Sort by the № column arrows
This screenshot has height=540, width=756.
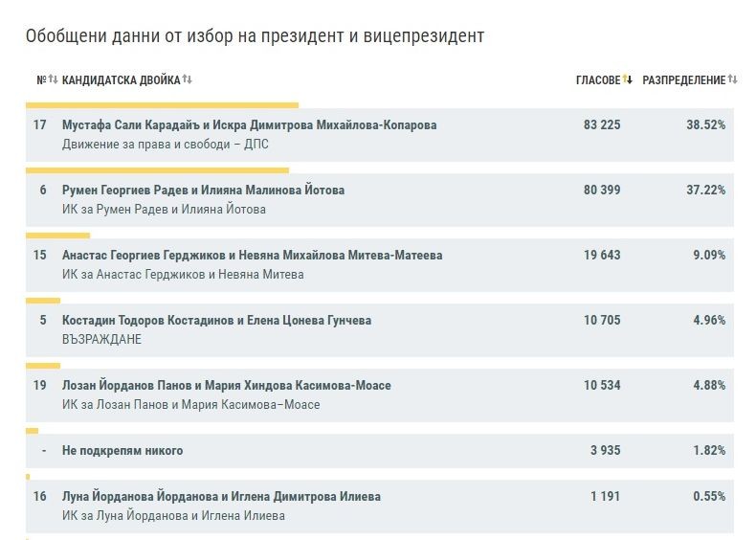tap(53, 79)
